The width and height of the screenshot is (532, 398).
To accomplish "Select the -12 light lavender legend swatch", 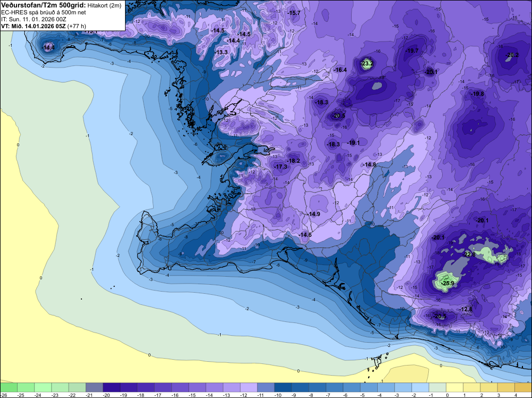I will [248, 387].
